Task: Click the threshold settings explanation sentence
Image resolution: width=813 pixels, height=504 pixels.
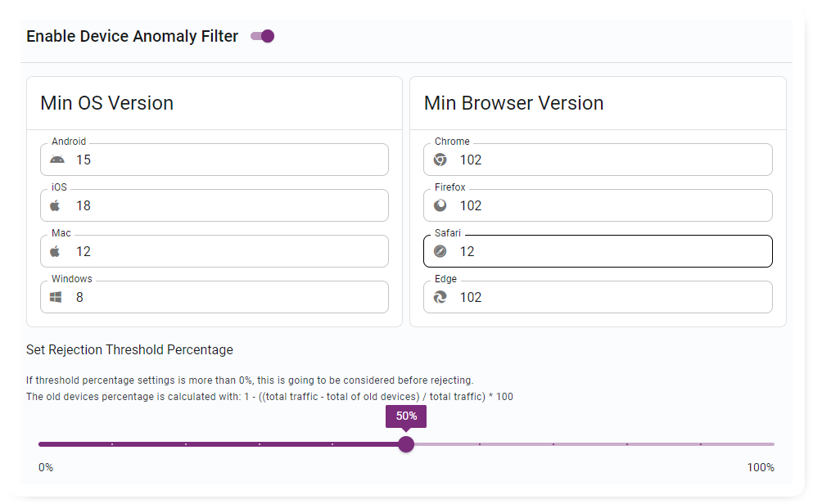Action: click(x=250, y=380)
